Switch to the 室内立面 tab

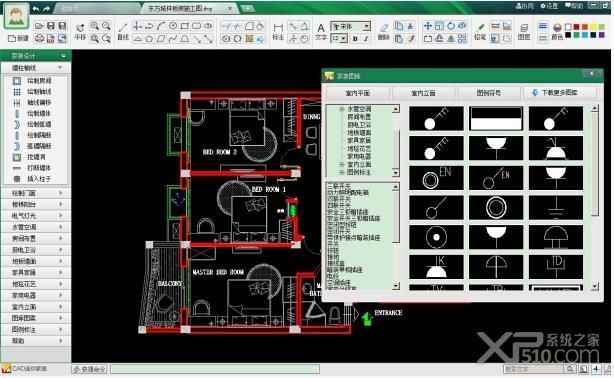pos(423,93)
